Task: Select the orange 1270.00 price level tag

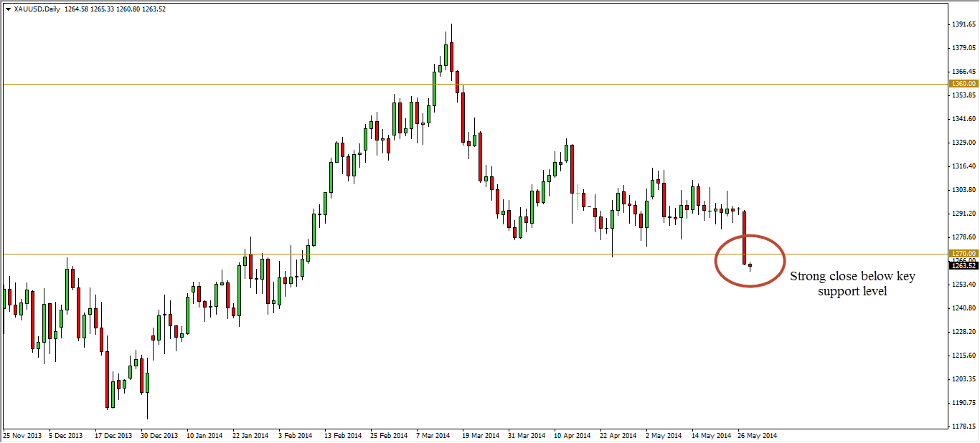Action: pyautogui.click(x=963, y=254)
